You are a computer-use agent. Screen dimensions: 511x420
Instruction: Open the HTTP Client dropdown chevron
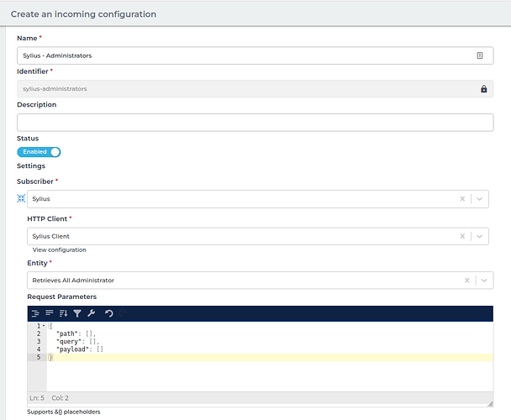click(479, 236)
